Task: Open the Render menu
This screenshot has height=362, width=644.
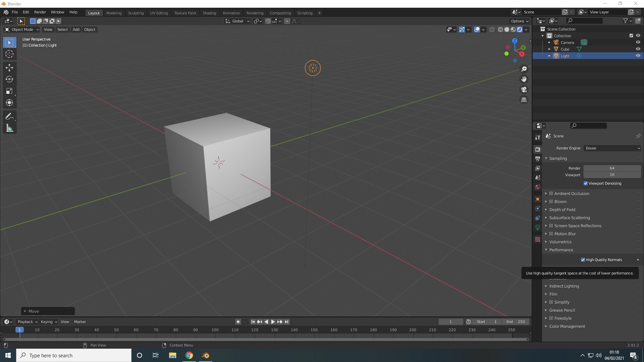Action: tap(40, 12)
